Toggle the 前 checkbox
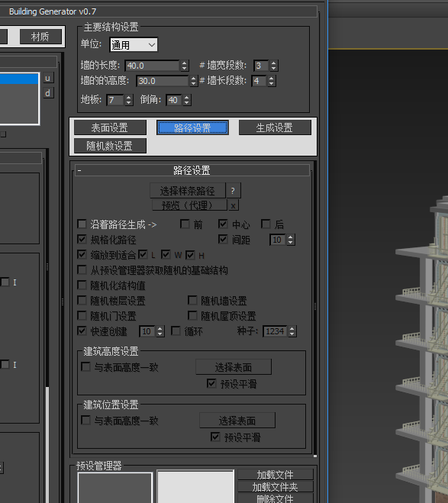 [185, 224]
